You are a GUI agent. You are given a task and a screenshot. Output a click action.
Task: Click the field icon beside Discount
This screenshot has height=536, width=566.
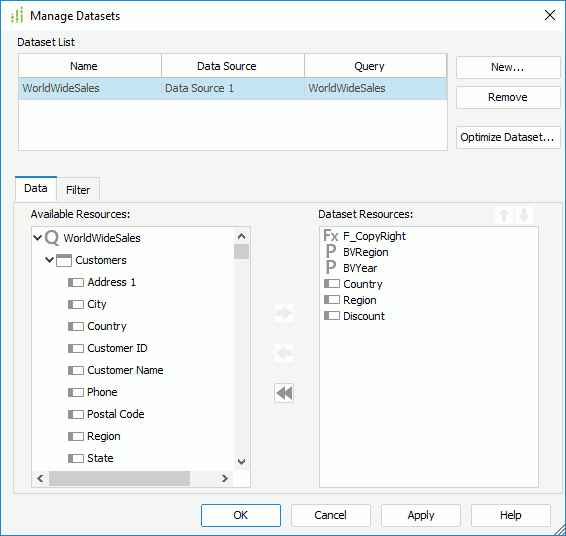tap(332, 316)
